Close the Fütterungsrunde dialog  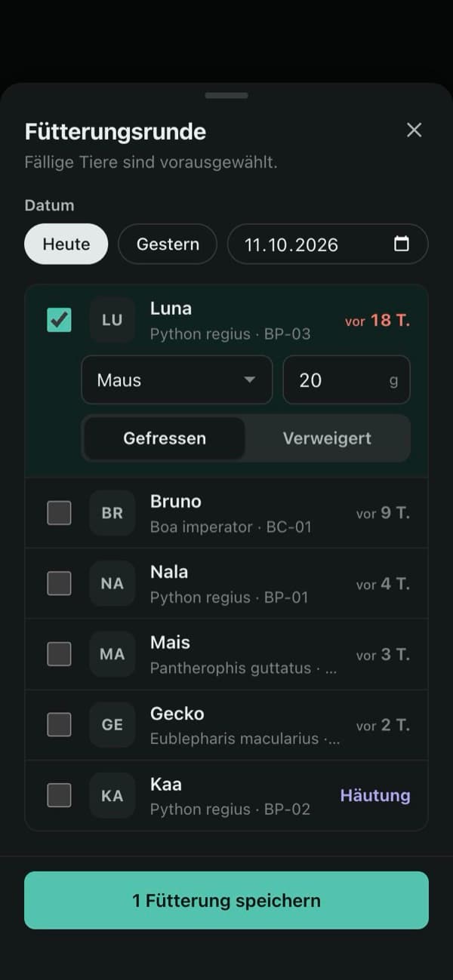tap(414, 130)
